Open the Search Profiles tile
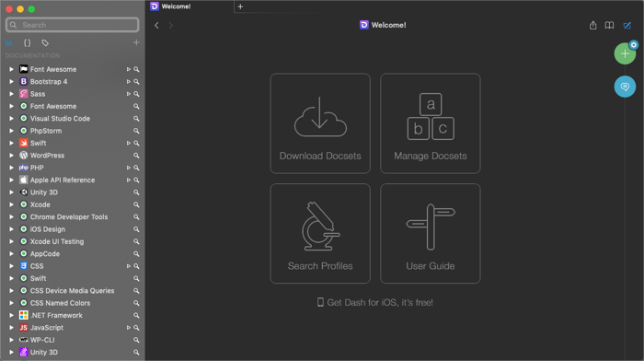644x361 pixels. click(320, 234)
